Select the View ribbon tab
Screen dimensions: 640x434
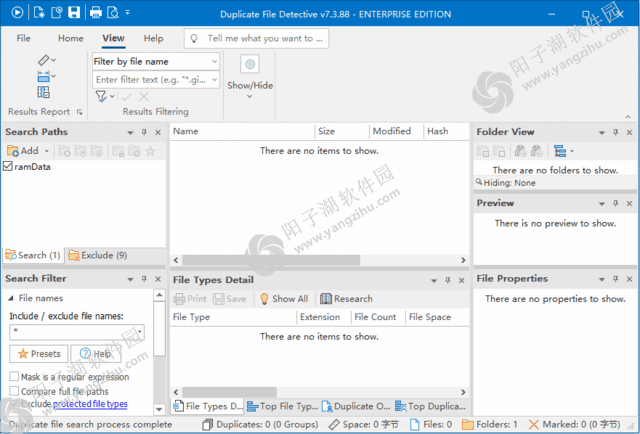113,38
